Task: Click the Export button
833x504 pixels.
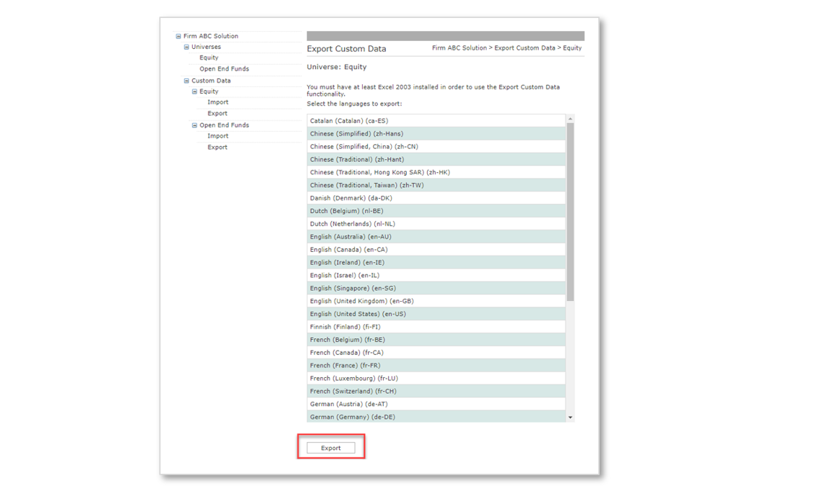Action: click(330, 447)
